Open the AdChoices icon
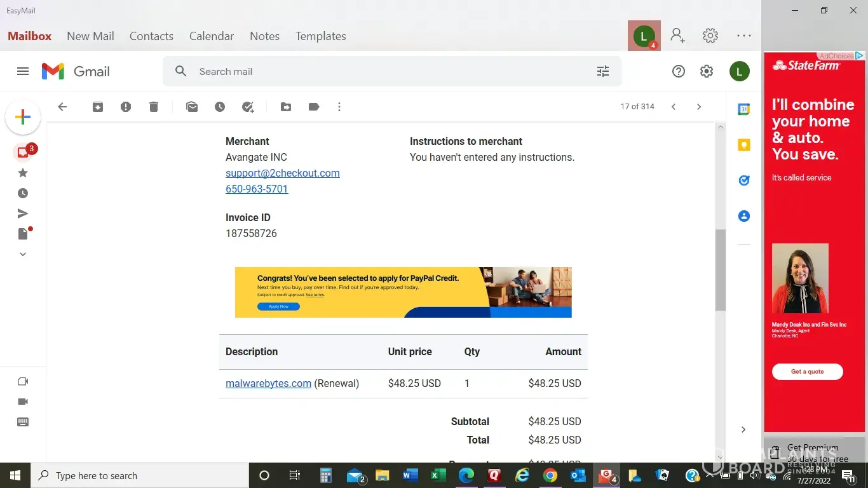868x488 pixels. [859, 56]
